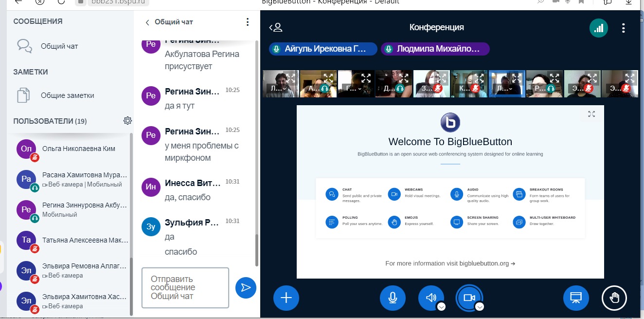The width and height of the screenshot is (644, 319).
Task: Click the message input field
Action: coord(185,287)
